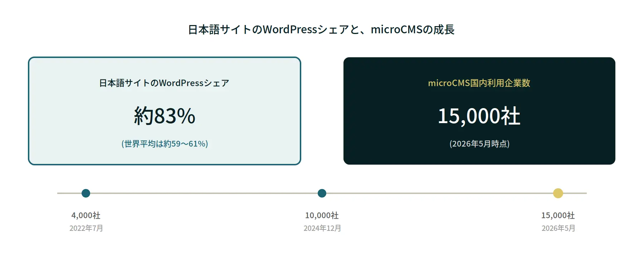Click the large 15,000社 figure in dark card
The height and width of the screenshot is (272, 644).
pos(479,116)
